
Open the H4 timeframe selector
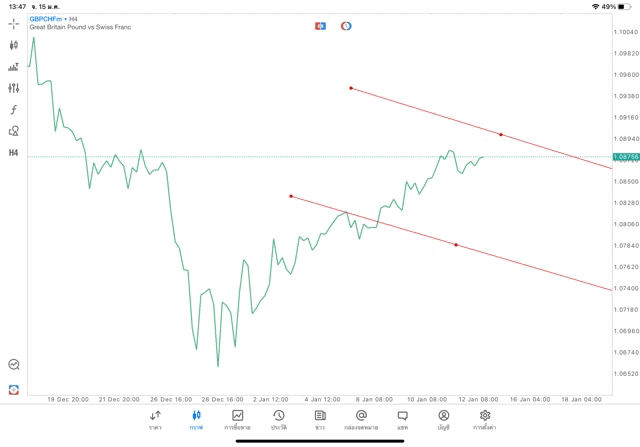tap(14, 153)
